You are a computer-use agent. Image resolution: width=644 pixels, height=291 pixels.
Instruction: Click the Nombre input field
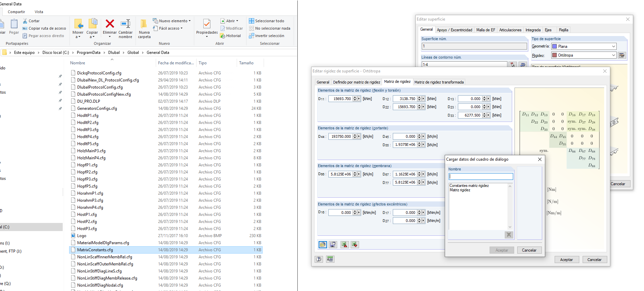[481, 176]
